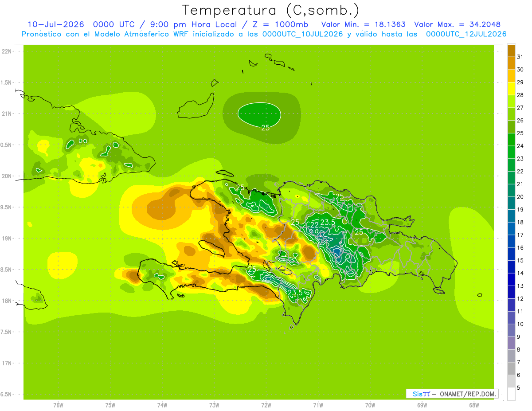The image size is (532, 411).
Task: Click the initialization time '0000UTC_10JUL2026'
Action: 302,34
